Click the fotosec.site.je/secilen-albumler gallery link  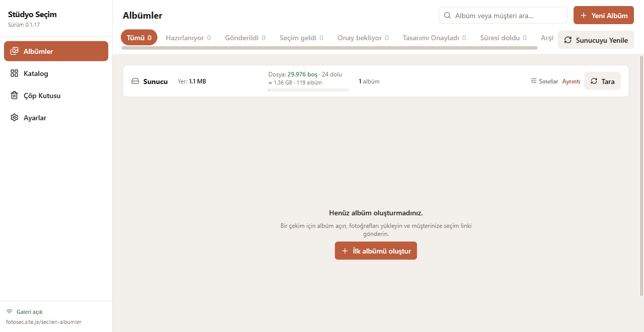click(44, 322)
